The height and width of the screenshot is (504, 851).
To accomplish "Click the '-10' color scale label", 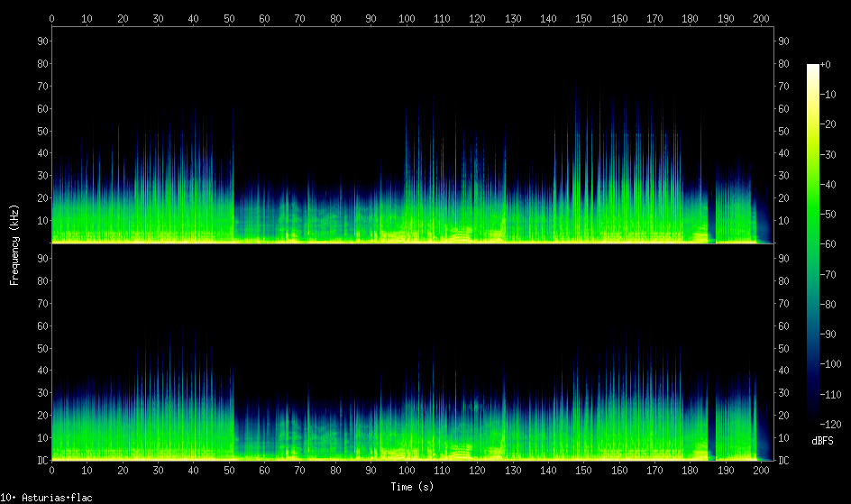I will click(828, 95).
